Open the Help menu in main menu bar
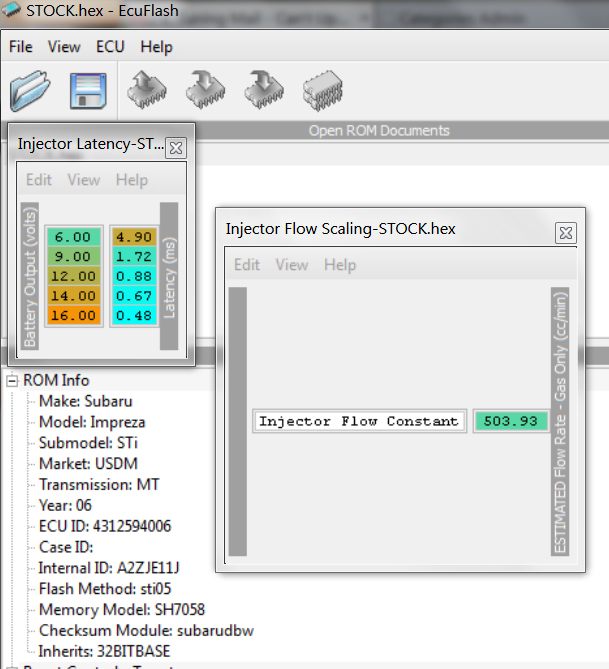This screenshot has height=669, width=609. click(x=156, y=47)
